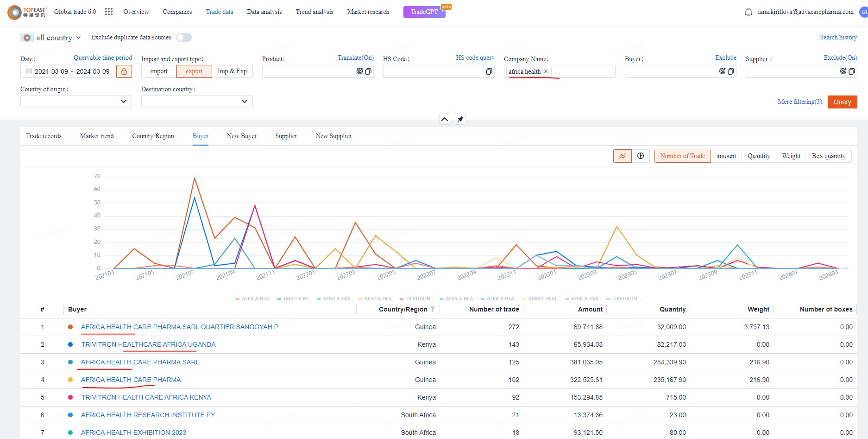The width and height of the screenshot is (868, 439).
Task: Toggle the AMREF HEAL... legend entry
Action: (541, 299)
